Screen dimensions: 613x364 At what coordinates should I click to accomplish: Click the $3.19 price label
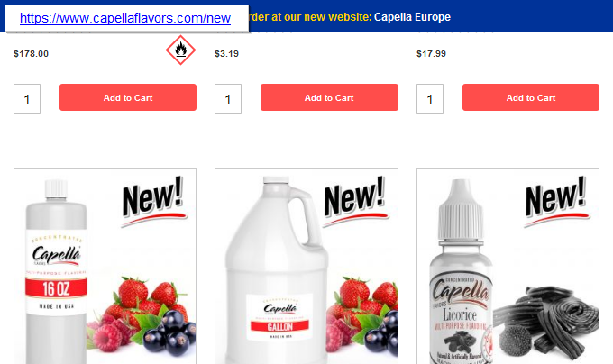click(227, 53)
